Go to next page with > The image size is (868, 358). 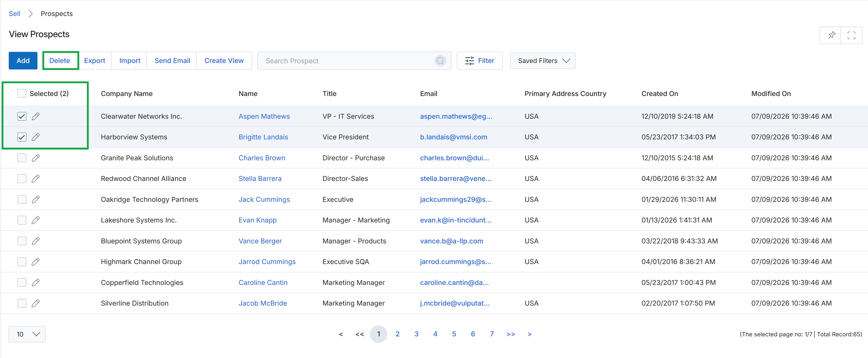click(530, 334)
